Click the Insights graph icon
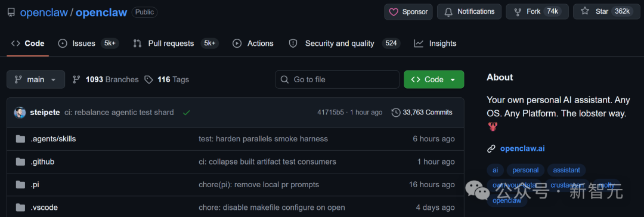The height and width of the screenshot is (217, 644). coord(419,43)
